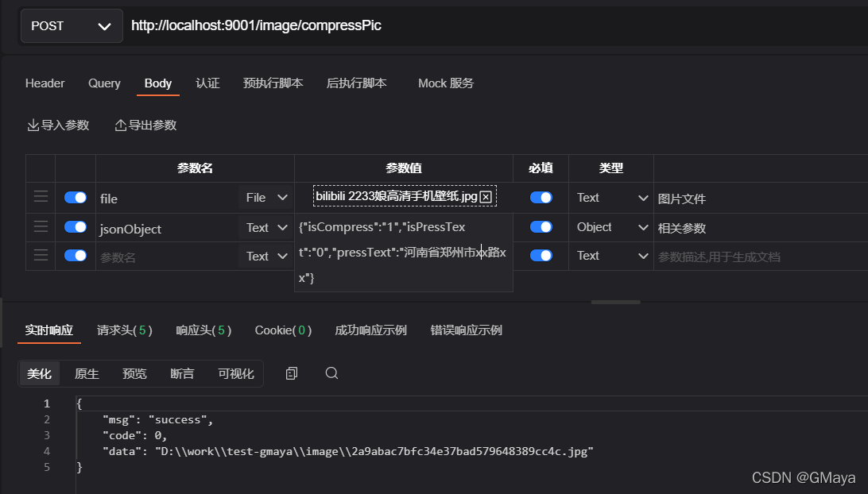Open the 请求头(5) tab

(x=125, y=330)
